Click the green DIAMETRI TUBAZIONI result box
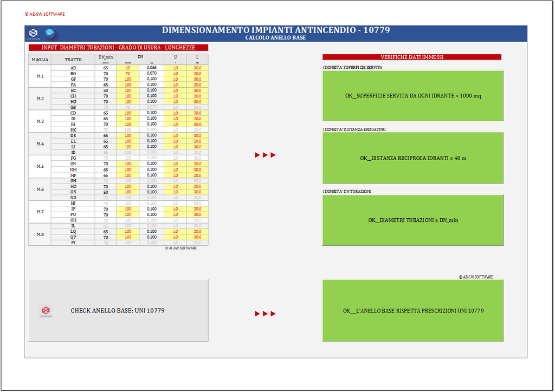The width and height of the screenshot is (555, 392). [412, 220]
